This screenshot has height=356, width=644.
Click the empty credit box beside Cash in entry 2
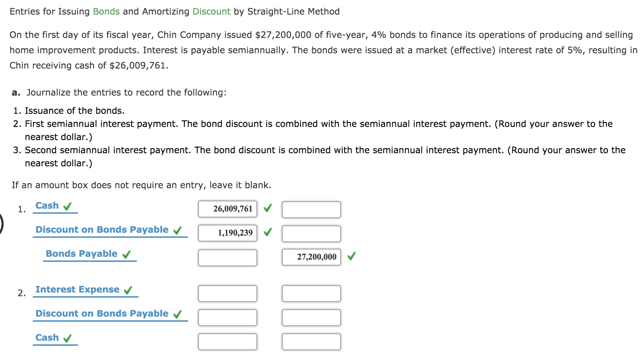311,342
